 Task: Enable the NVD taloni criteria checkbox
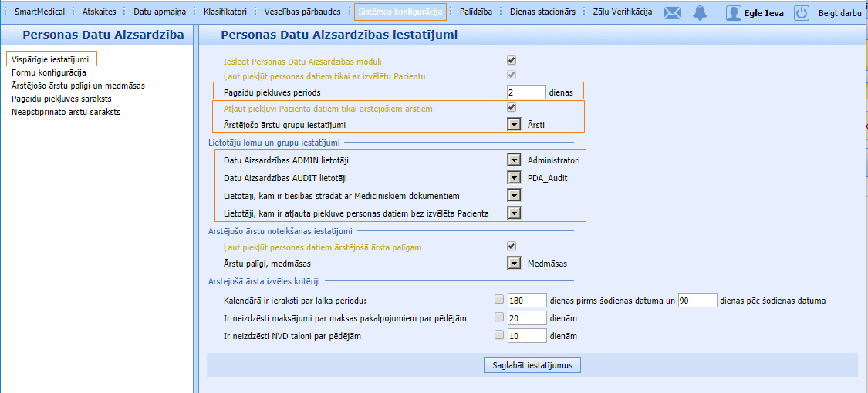pyautogui.click(x=499, y=335)
